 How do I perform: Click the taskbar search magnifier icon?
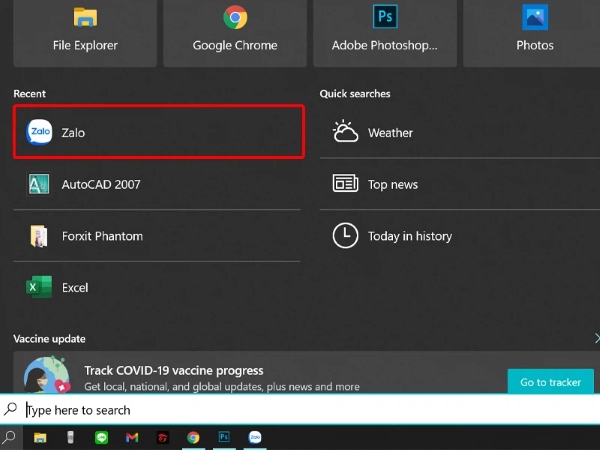click(10, 437)
